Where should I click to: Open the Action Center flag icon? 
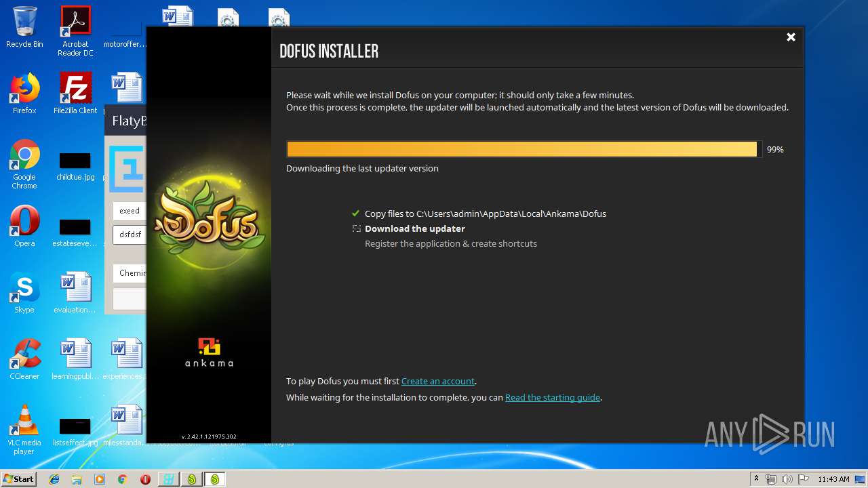pos(803,479)
